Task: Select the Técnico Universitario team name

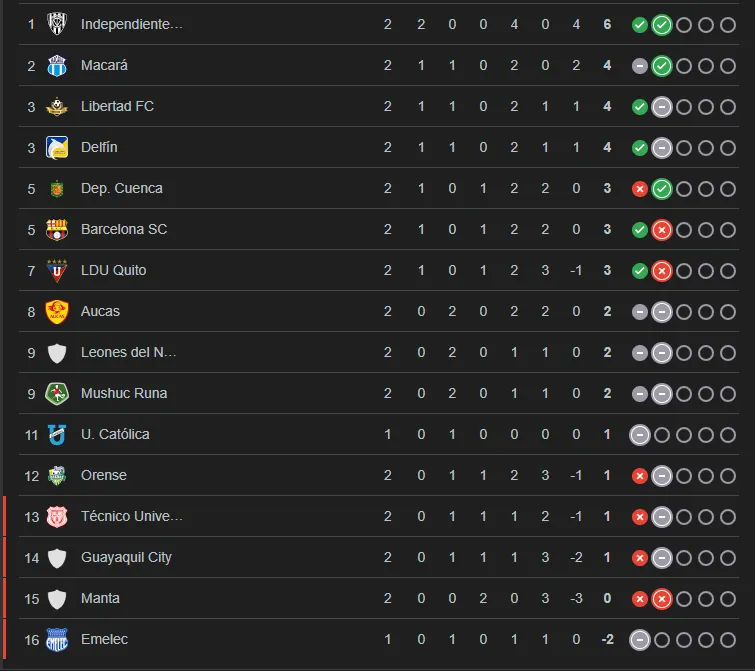Action: [x=132, y=516]
